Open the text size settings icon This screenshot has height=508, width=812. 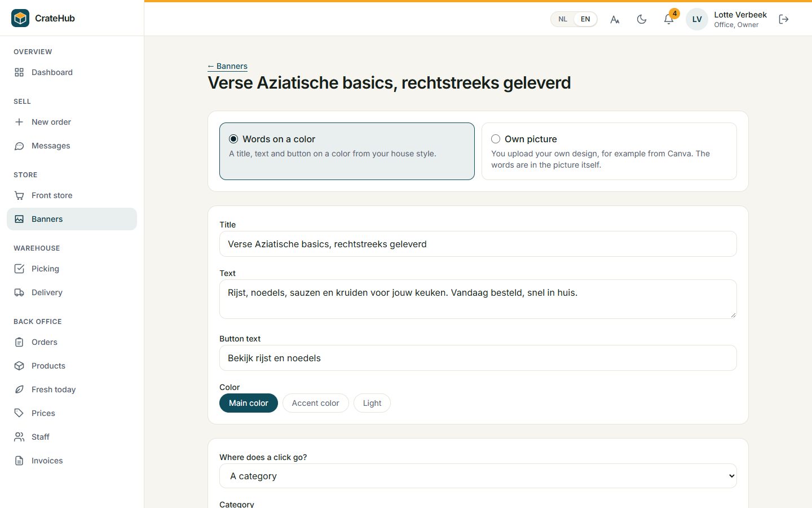[615, 19]
